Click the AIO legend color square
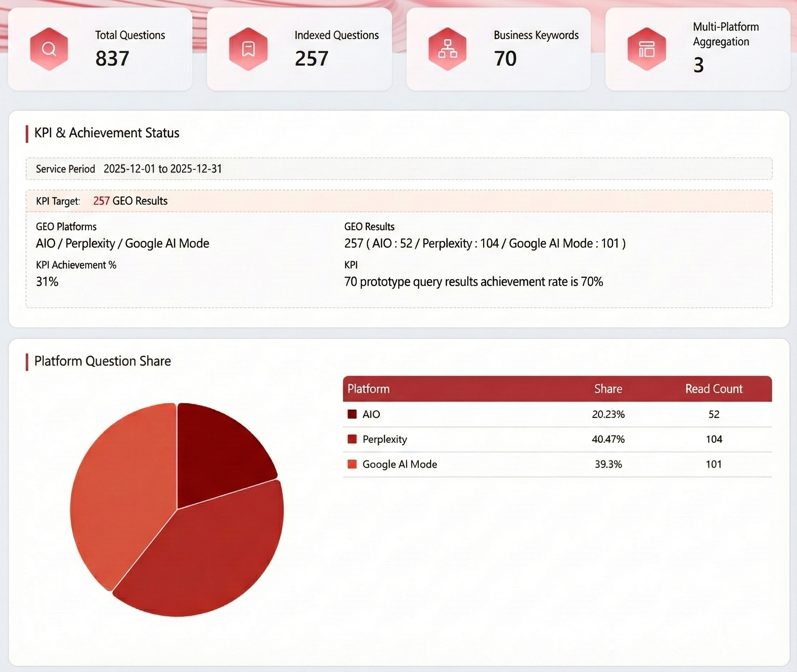 pos(352,414)
